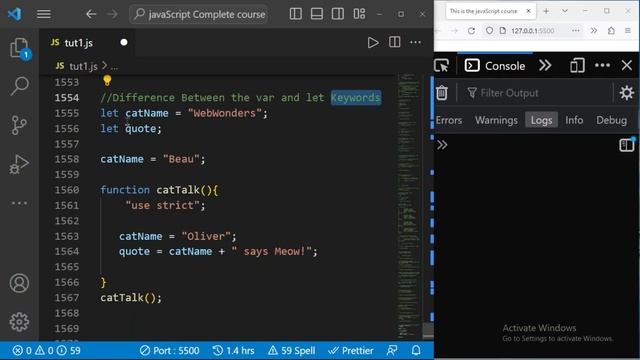Screen dimensions: 640x360
Task: Show code actions lightbulb
Action: coord(107,80)
